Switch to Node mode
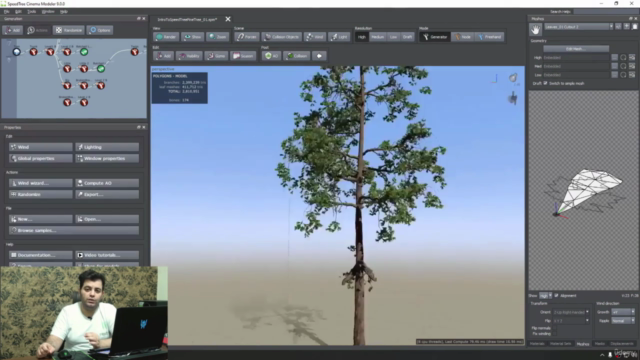This screenshot has width=640, height=360. click(463, 37)
